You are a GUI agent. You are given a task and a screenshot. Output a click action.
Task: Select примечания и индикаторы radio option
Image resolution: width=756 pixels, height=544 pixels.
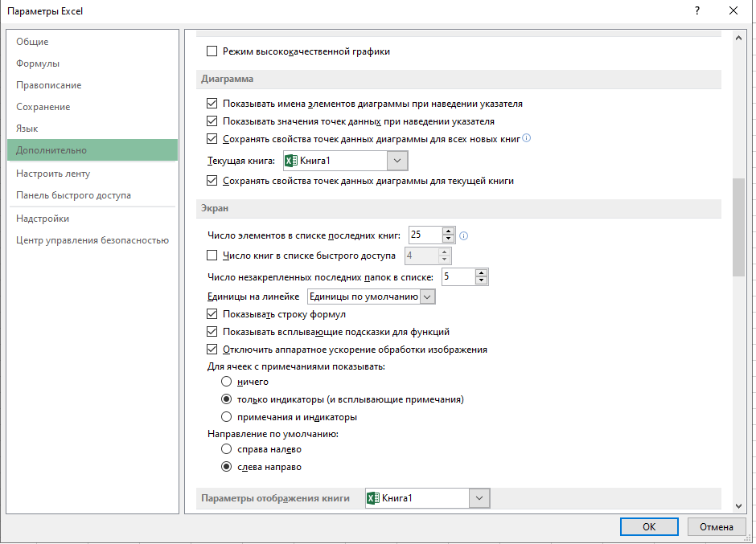[226, 417]
